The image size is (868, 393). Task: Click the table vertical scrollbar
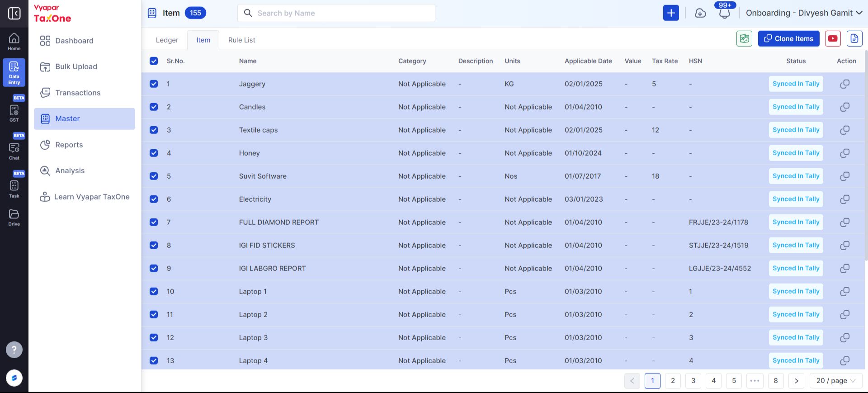pyautogui.click(x=866, y=155)
